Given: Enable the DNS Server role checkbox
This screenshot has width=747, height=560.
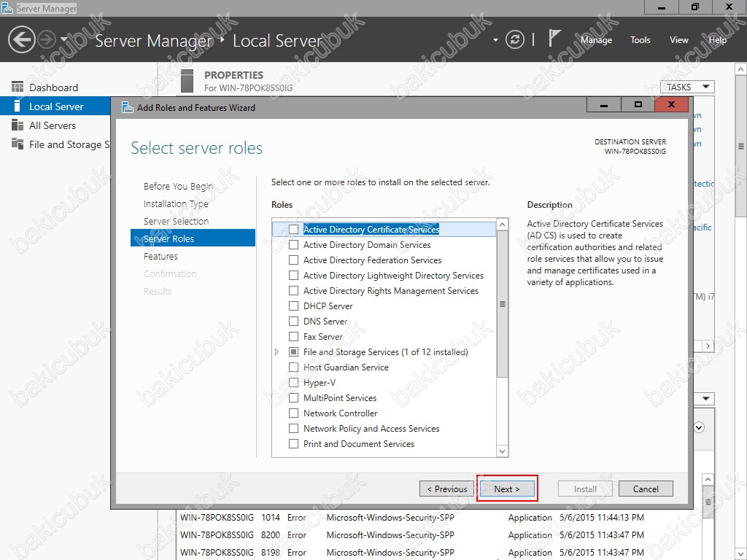Looking at the screenshot, I should 293,322.
